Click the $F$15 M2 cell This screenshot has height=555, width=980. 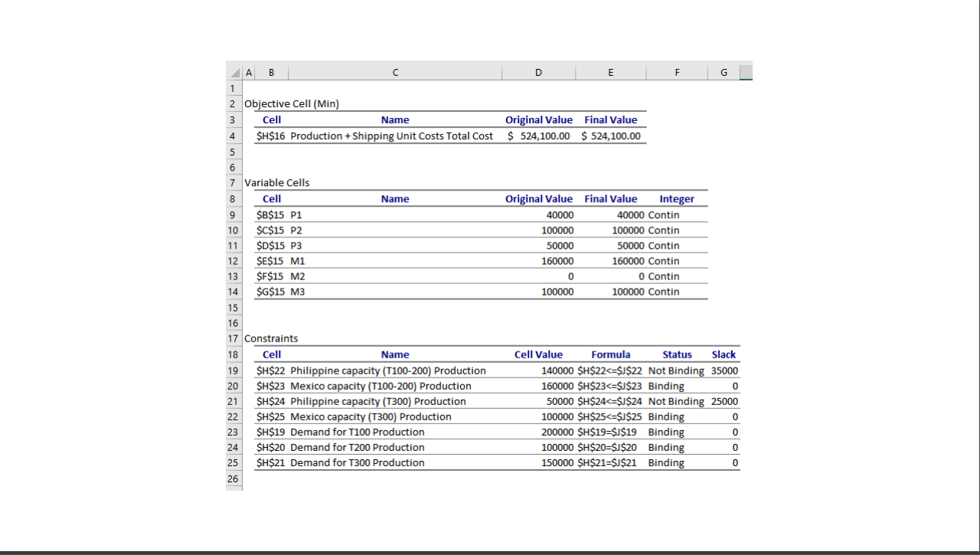[x=280, y=276]
